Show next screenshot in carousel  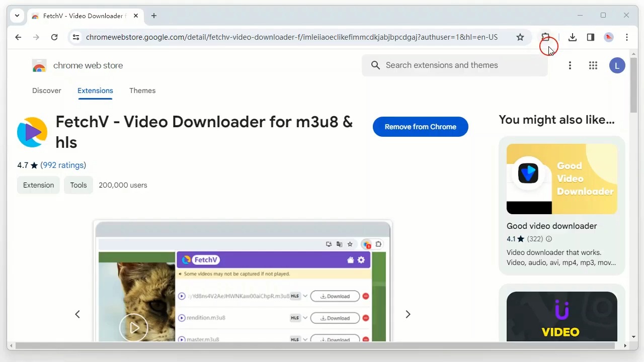coord(408,314)
